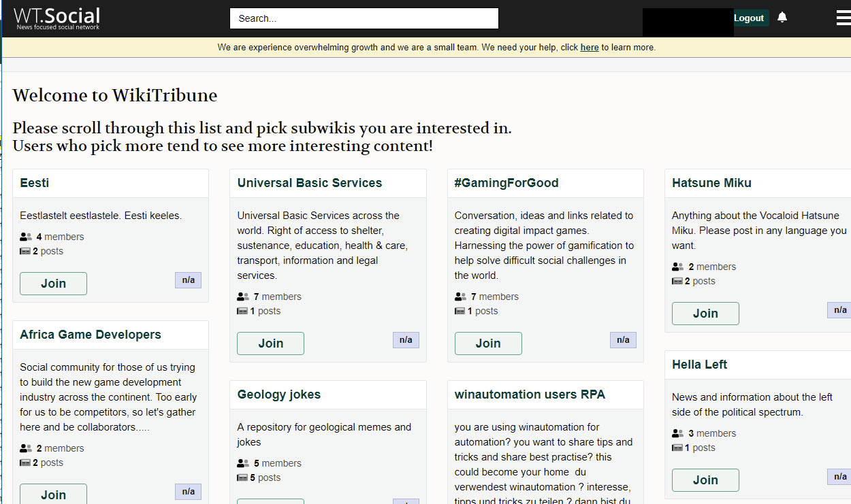Click members icon in Eesti card
This screenshot has width=851, height=504.
(x=26, y=237)
